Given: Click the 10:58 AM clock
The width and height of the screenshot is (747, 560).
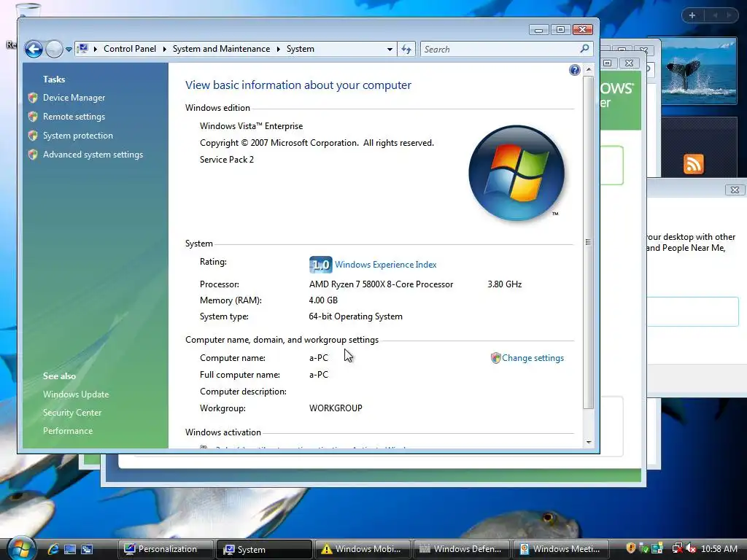Looking at the screenshot, I should [719, 549].
